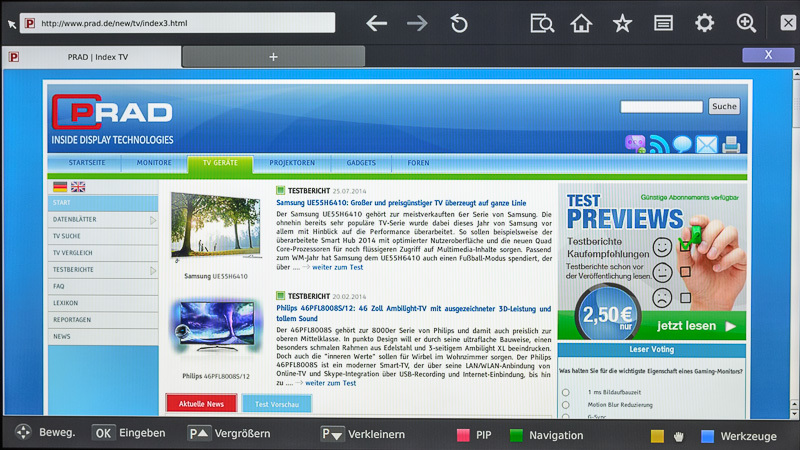Screen dimensions: 800x450
Task: Select the 'PRAD | Index TV' browser tab
Action: pos(92,57)
